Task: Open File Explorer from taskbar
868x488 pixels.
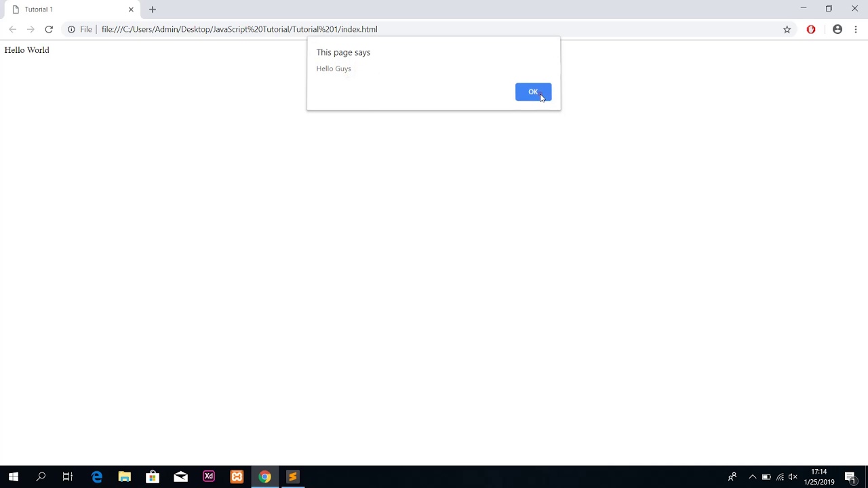Action: pos(125,477)
